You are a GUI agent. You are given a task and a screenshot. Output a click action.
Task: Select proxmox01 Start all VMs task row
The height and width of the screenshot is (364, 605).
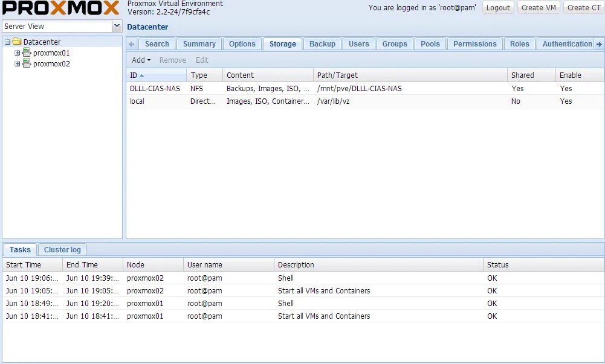coord(303,316)
